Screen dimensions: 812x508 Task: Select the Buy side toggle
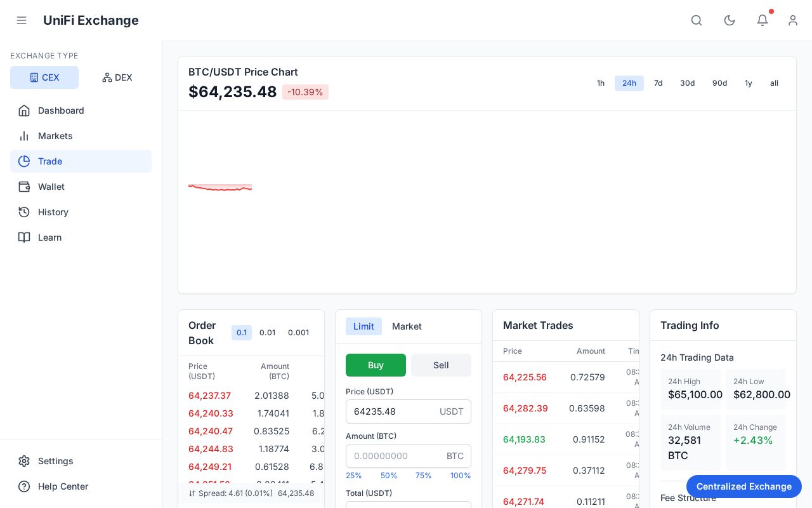pos(376,365)
